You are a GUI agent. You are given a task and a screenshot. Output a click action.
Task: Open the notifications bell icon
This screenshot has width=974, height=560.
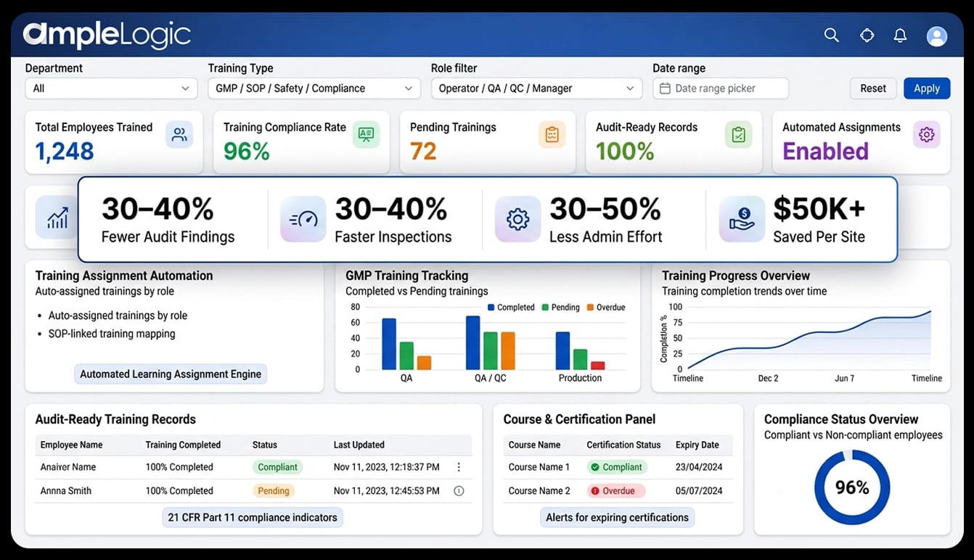[x=900, y=35]
